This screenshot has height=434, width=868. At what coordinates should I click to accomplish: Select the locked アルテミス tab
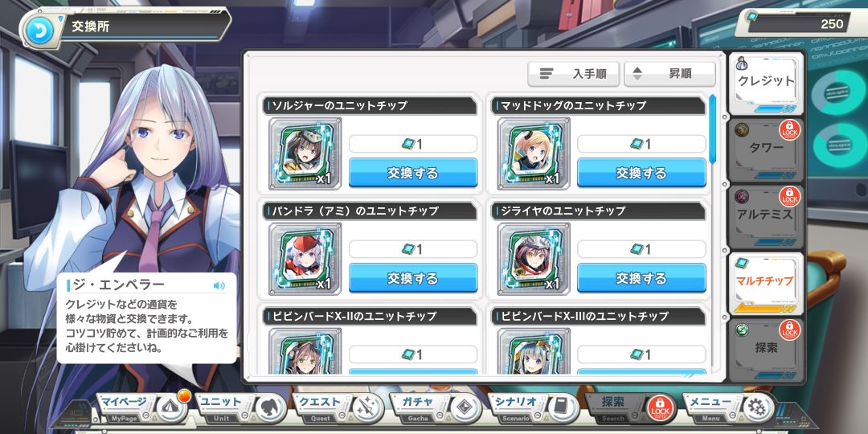click(766, 216)
